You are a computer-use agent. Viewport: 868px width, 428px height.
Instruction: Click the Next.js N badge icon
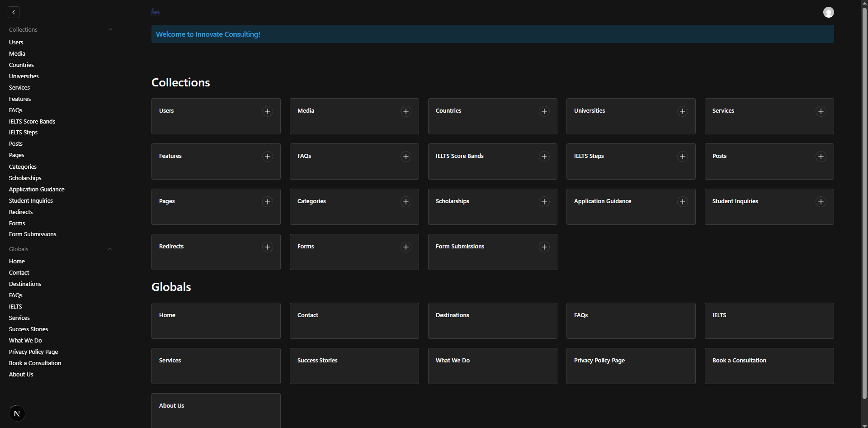pyautogui.click(x=17, y=414)
